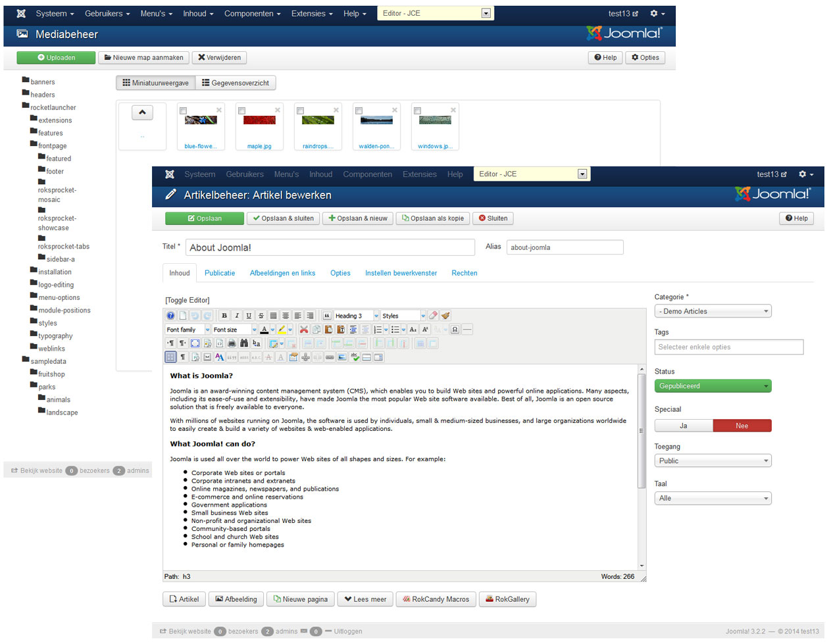This screenshot has width=829, height=644.
Task: Open the Toegang Public dropdown
Action: (x=713, y=461)
